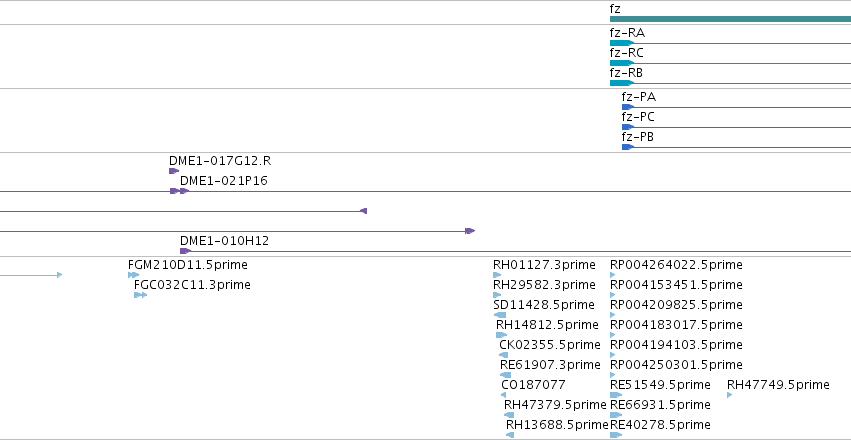
Task: Click the purple left-pointing arrowhead glyph
Action: tap(364, 211)
